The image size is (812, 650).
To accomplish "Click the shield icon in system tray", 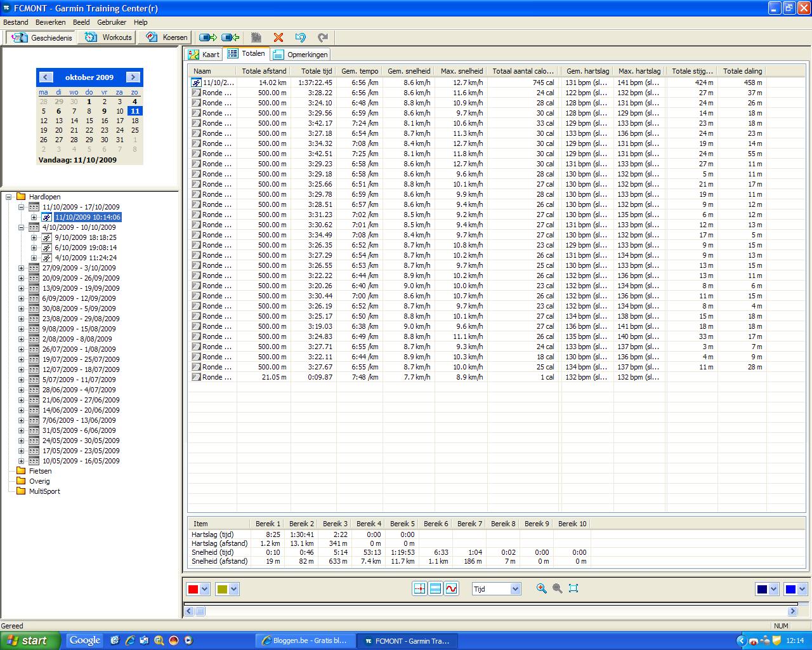I will click(776, 640).
